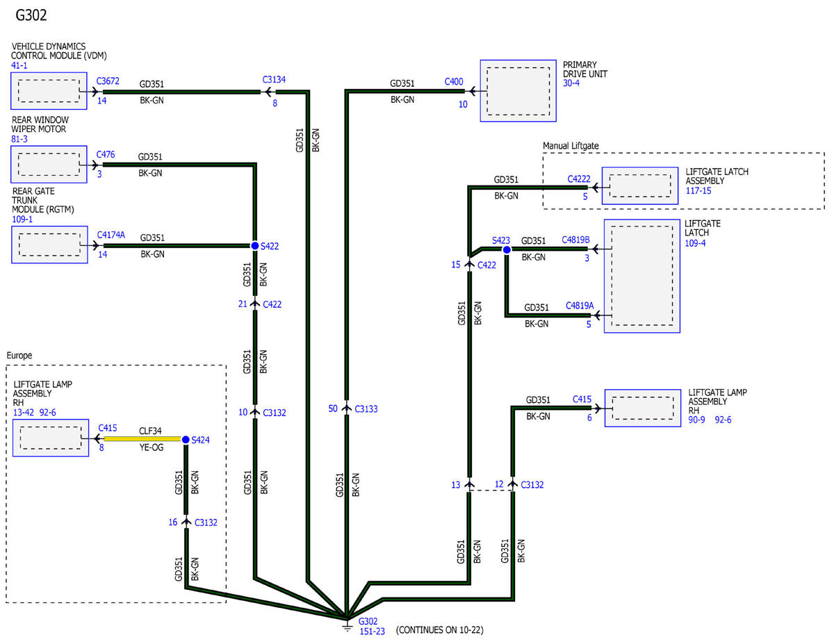Open page reference 41-1 link
Screen dimensions: 834x644
coord(19,65)
